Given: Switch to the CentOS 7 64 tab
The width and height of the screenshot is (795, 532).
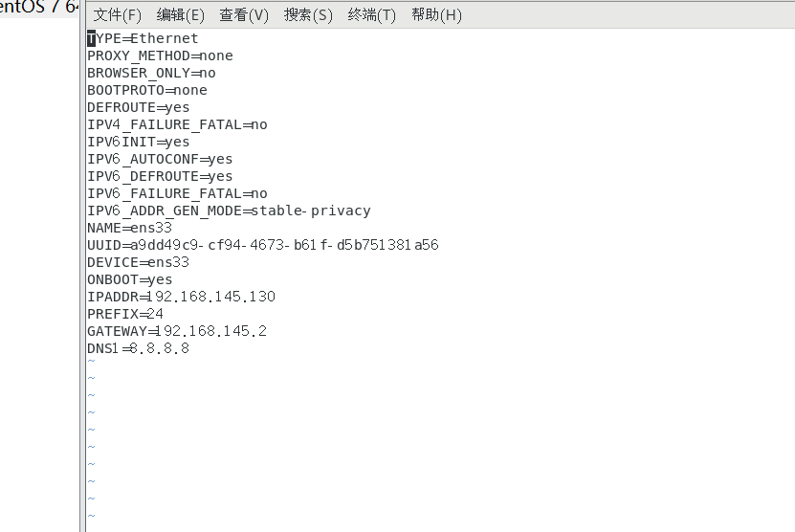Looking at the screenshot, I should [38, 8].
